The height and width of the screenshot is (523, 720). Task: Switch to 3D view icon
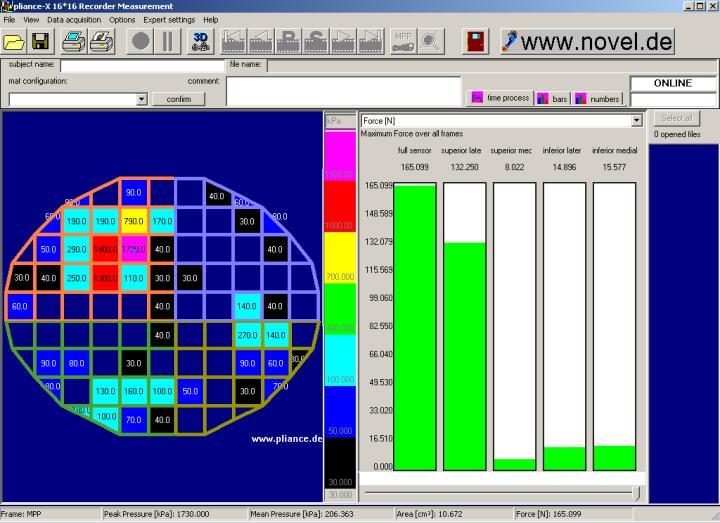coord(201,41)
